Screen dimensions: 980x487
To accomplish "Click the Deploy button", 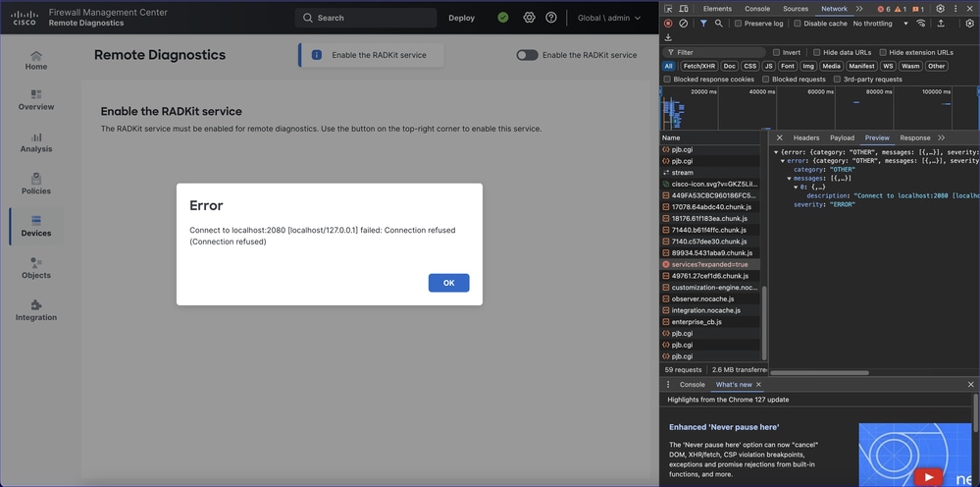I will pyautogui.click(x=462, y=18).
